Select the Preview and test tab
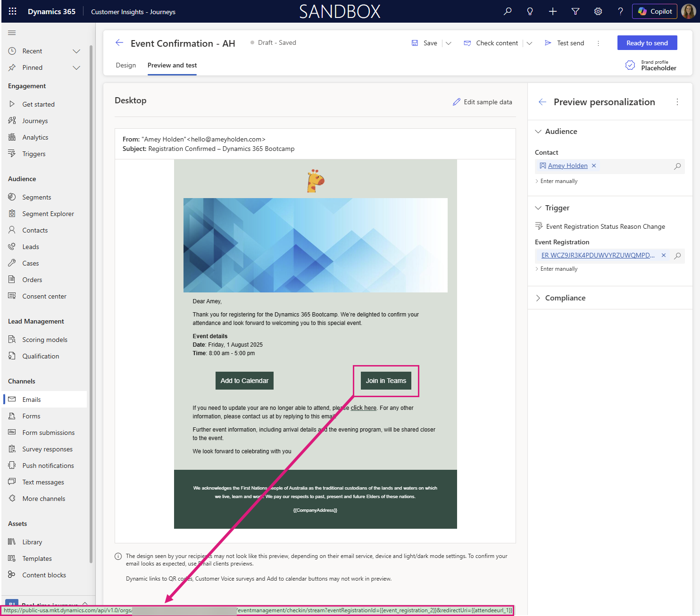The width and height of the screenshot is (700, 616). 172,65
